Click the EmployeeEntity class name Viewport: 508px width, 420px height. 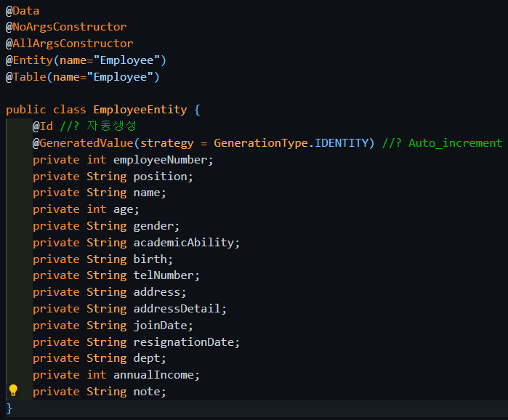140,110
